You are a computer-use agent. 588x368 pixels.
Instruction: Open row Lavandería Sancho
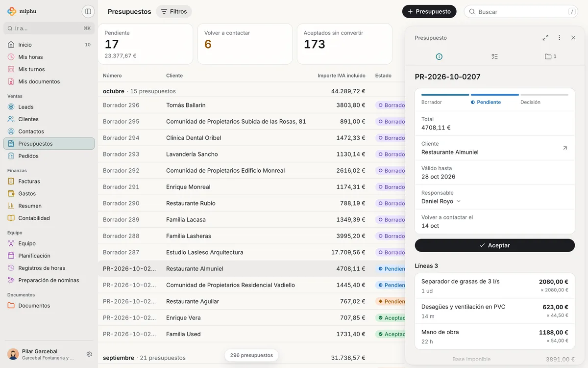[x=251, y=154]
